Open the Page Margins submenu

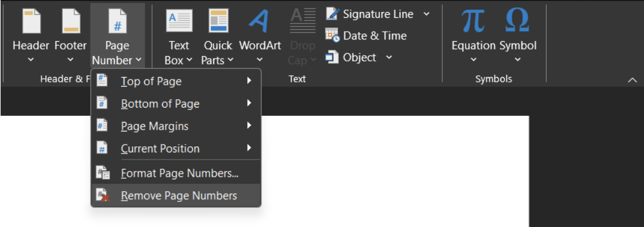(x=176, y=126)
